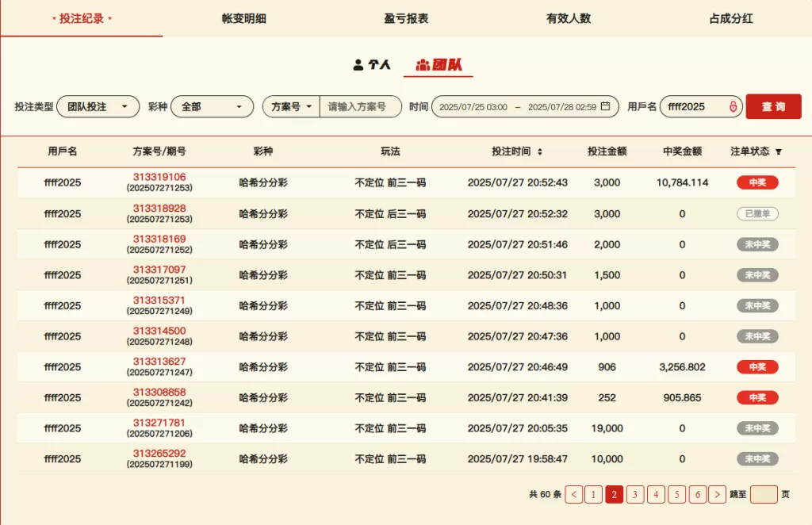
Task: Click bet time 2025/07/27 20:52:32
Action: (x=517, y=213)
